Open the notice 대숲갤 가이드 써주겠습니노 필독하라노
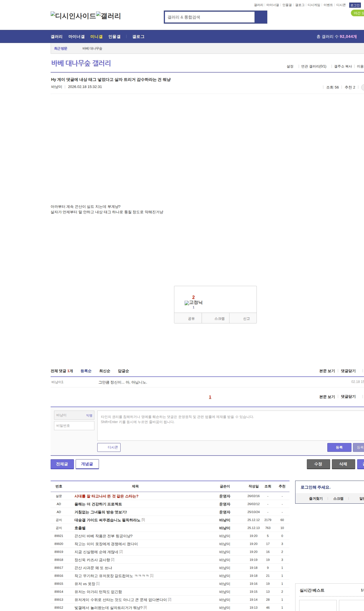Screen dimensions: 364x611 point(107,520)
